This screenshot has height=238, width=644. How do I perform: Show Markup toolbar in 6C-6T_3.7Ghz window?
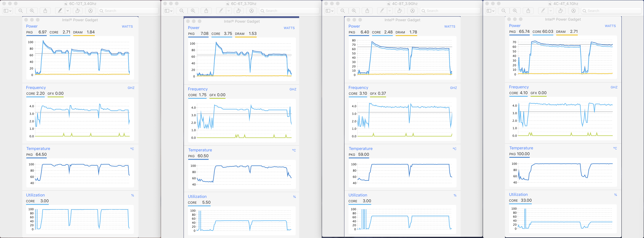[x=252, y=11]
